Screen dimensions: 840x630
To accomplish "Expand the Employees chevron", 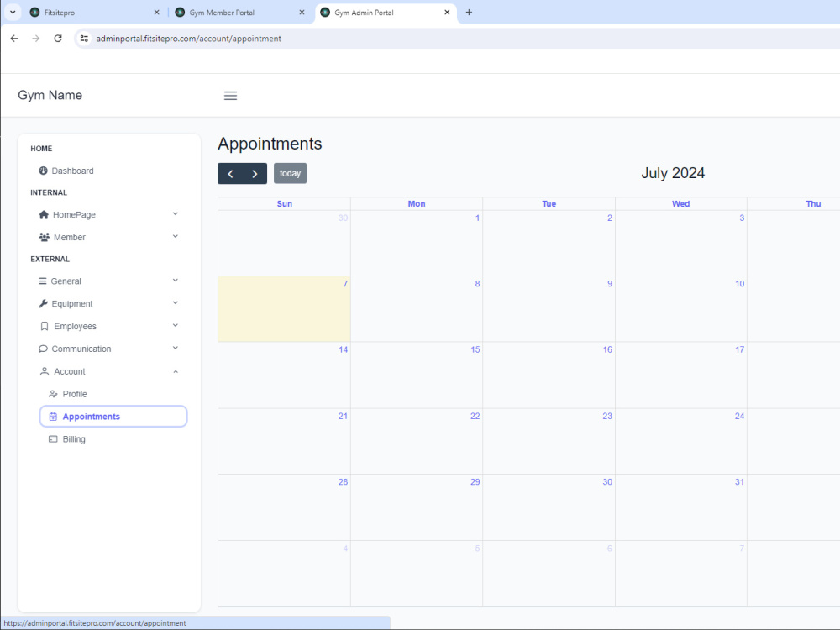I will tap(176, 325).
